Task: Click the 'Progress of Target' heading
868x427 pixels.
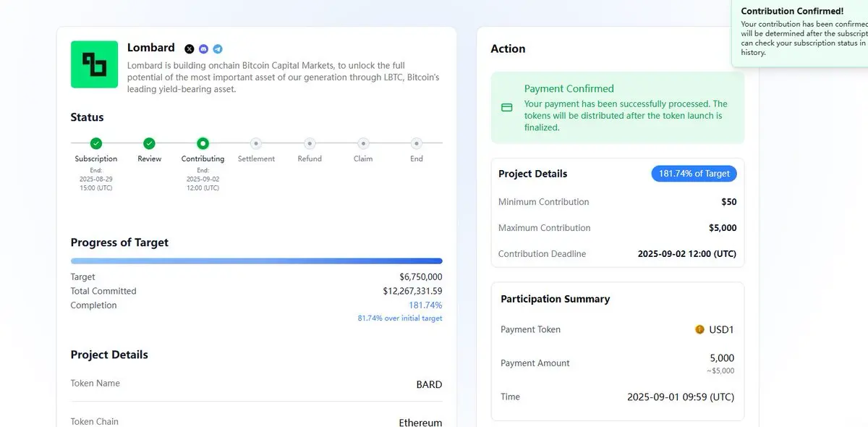Action: click(119, 242)
